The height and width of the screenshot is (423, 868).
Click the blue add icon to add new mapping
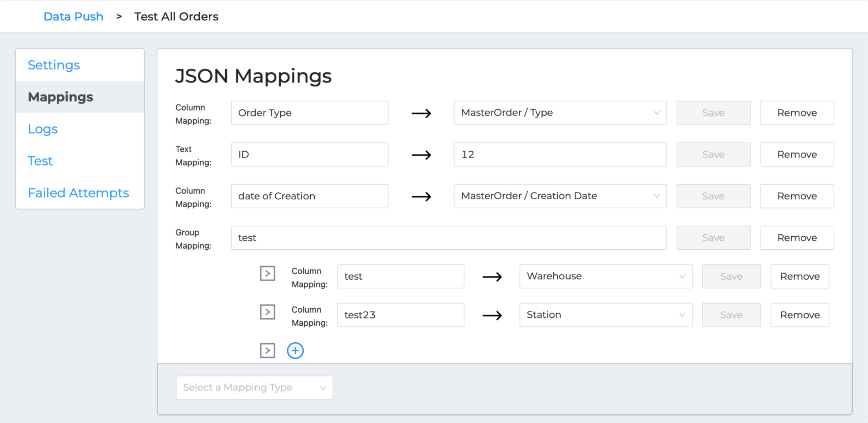pyautogui.click(x=294, y=349)
